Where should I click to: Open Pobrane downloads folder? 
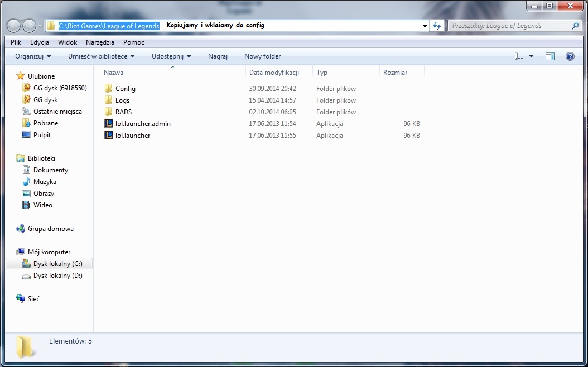[x=46, y=123]
